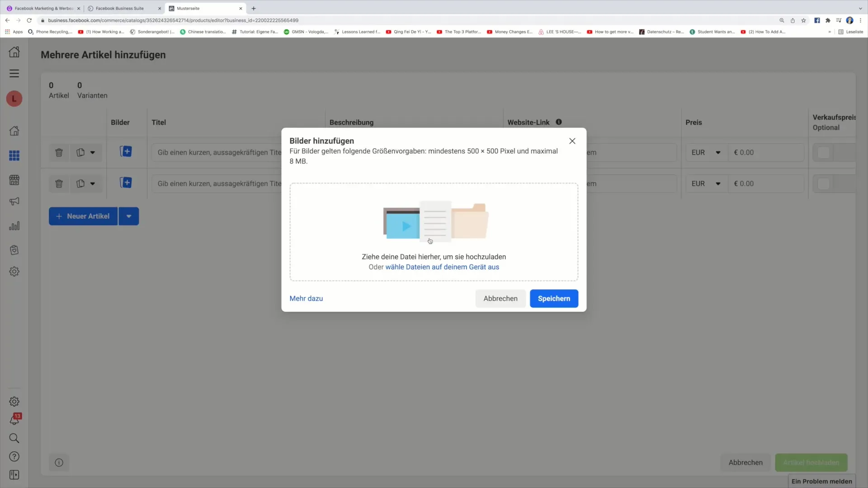
Task: Click the Neuer Artikel button
Action: pos(83,216)
